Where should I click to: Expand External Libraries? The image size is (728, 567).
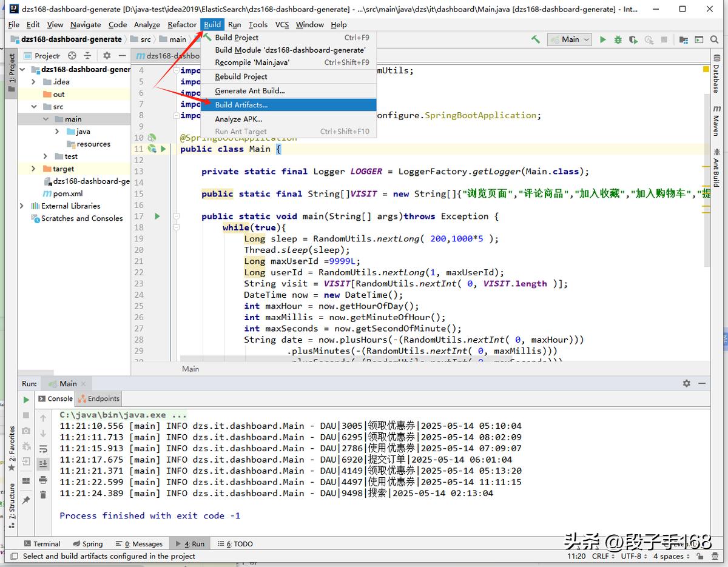tap(22, 206)
